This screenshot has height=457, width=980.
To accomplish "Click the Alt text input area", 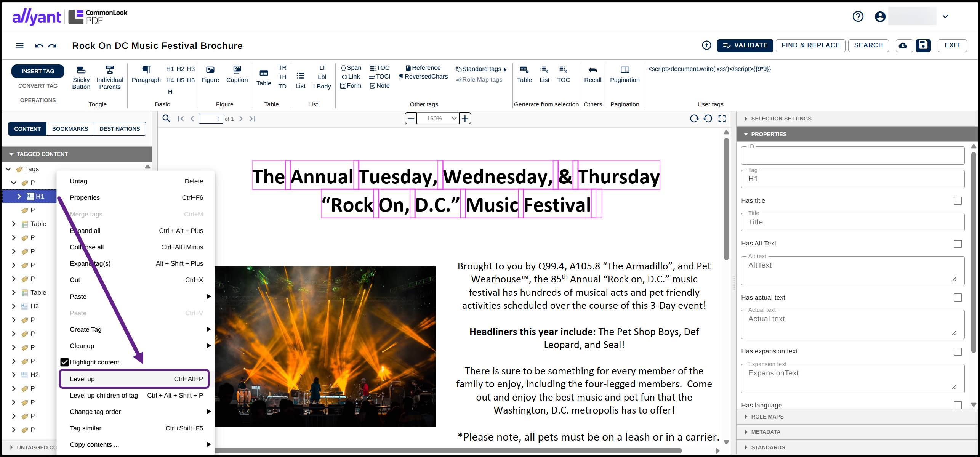I will [x=853, y=271].
